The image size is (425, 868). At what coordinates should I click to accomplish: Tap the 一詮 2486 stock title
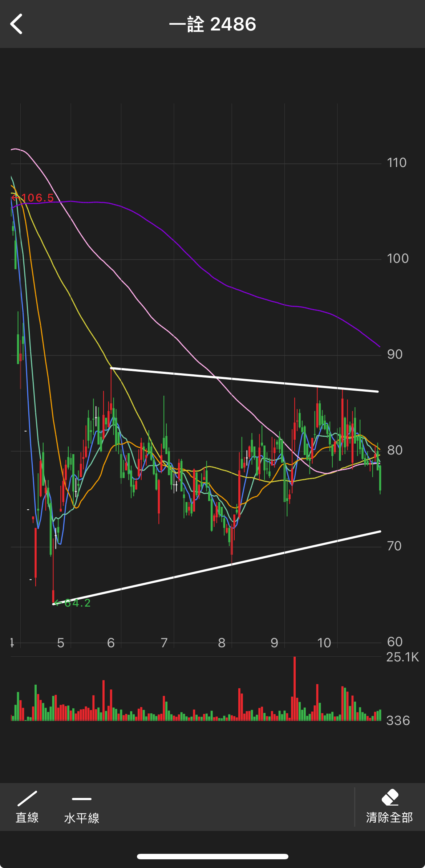pos(212,24)
